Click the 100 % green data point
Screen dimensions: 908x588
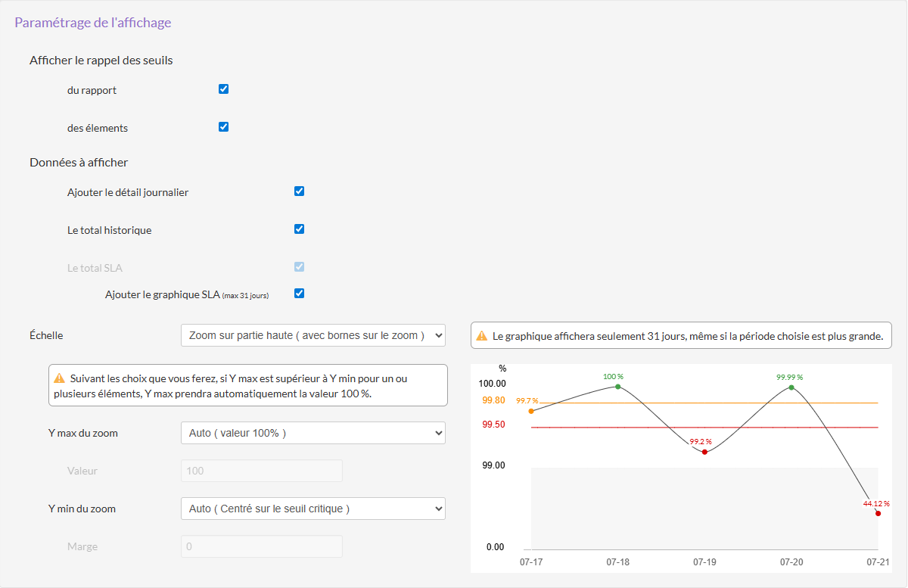pos(618,387)
